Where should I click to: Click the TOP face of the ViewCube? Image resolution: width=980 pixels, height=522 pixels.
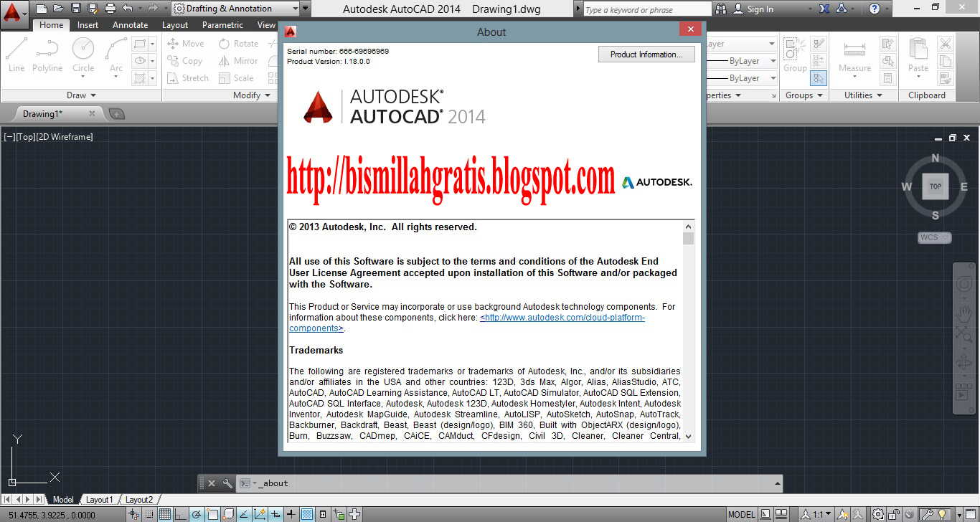click(x=936, y=186)
